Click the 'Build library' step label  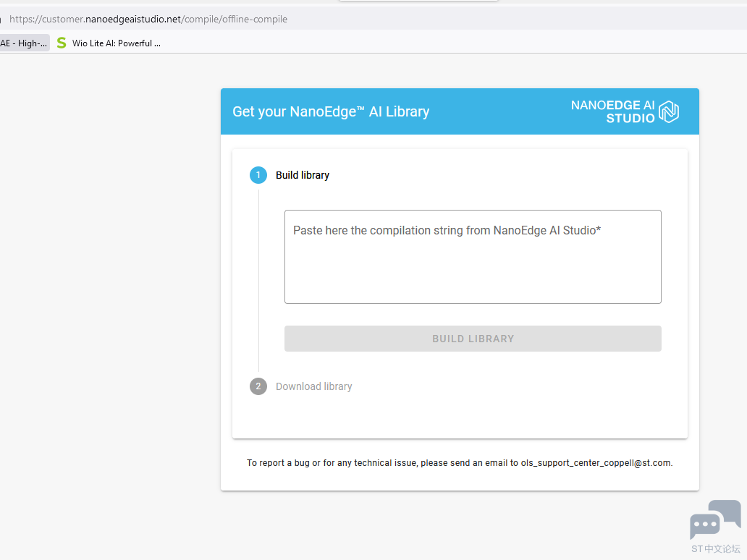click(x=303, y=175)
